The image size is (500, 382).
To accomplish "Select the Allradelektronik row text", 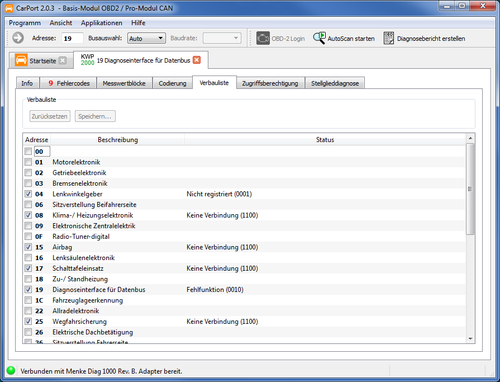I will click(x=76, y=311).
